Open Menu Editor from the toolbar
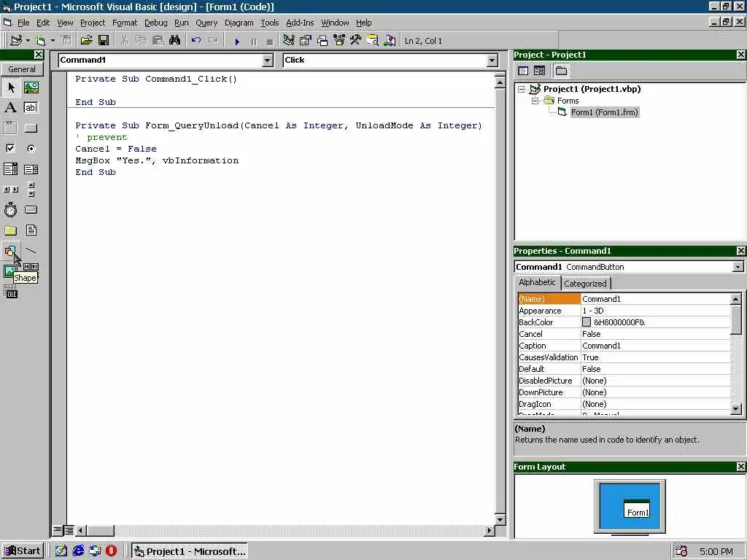747x560 pixels. (66, 41)
